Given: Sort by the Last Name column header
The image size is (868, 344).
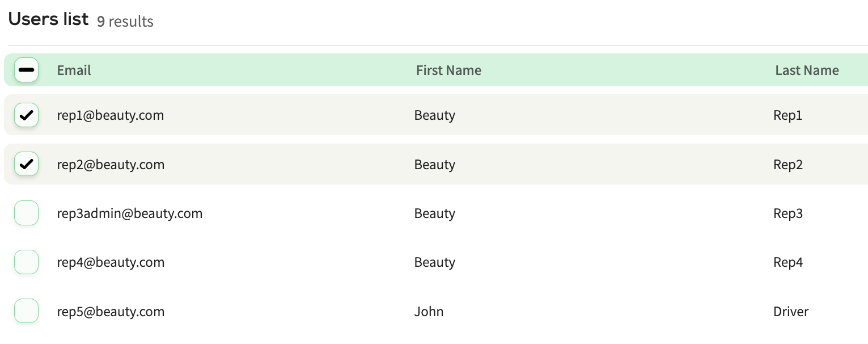Looking at the screenshot, I should (x=807, y=70).
